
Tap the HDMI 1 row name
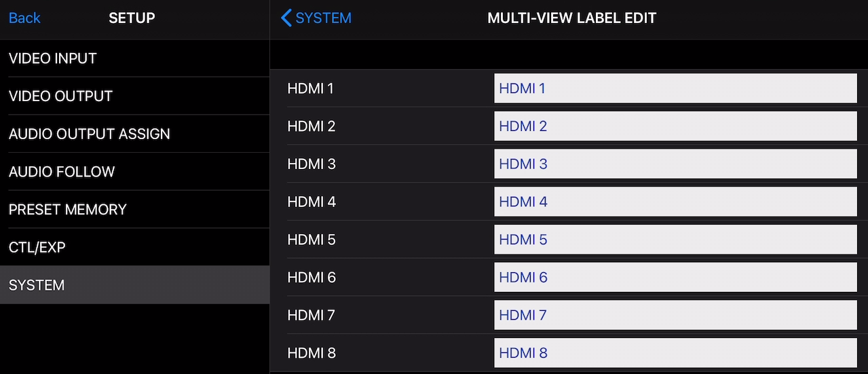click(311, 88)
